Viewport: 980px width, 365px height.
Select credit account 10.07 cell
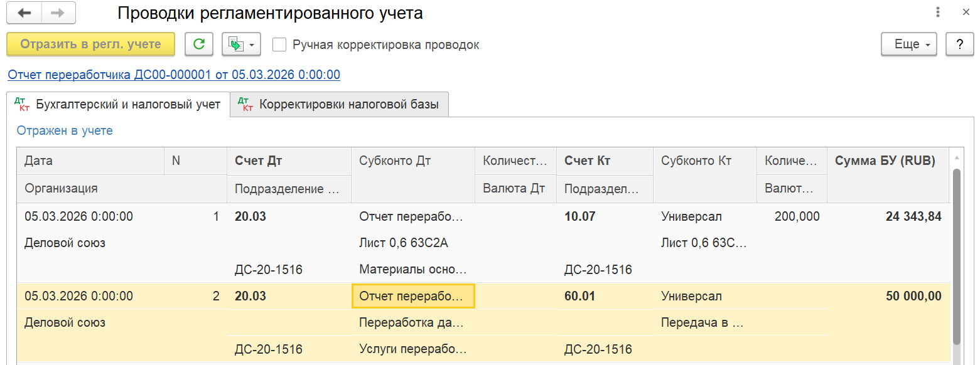pos(605,216)
